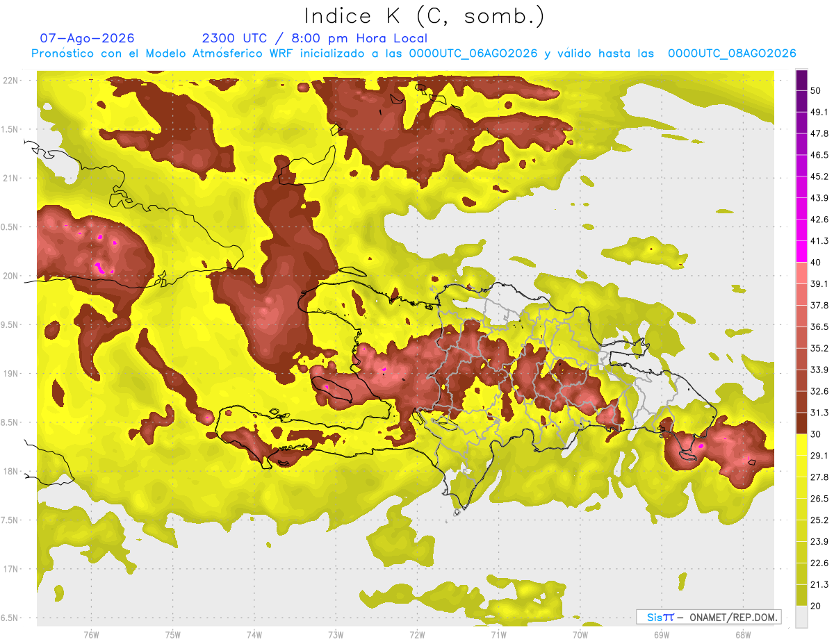Viewport: 834px width, 644px height.
Task: Click the "72W" longitude axis label
Action: (x=417, y=634)
